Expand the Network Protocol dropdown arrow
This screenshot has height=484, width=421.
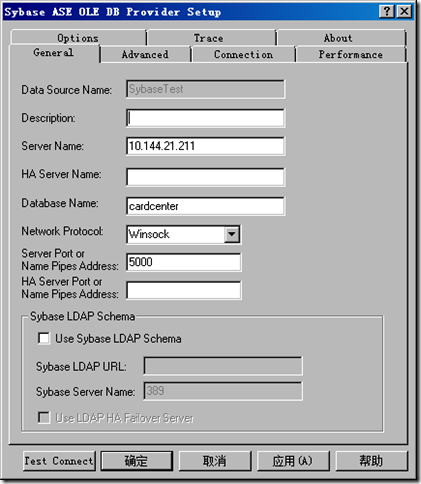[x=232, y=234]
